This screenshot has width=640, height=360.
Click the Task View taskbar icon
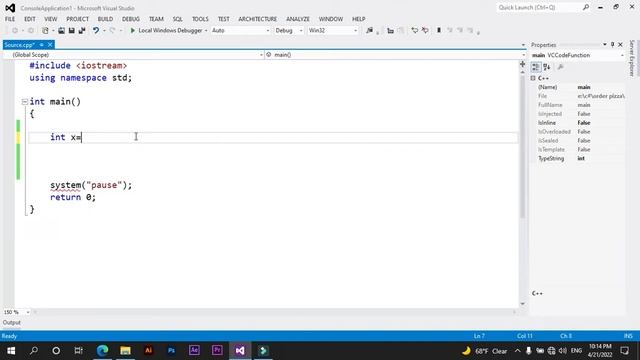pos(78,351)
